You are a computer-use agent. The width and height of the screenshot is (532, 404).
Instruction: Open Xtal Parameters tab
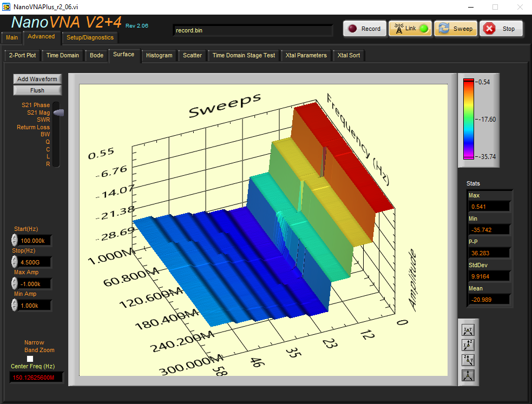point(306,55)
